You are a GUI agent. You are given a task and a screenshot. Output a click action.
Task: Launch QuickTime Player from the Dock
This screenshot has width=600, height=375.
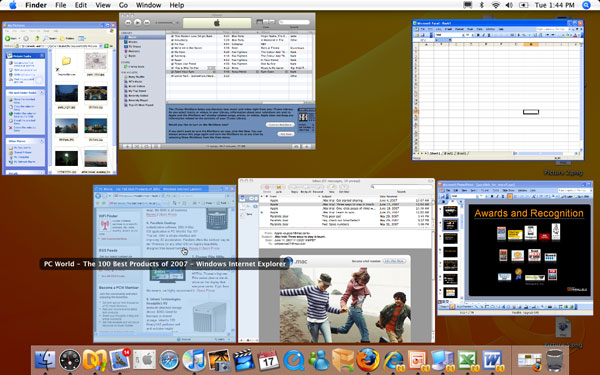pyautogui.click(x=293, y=360)
